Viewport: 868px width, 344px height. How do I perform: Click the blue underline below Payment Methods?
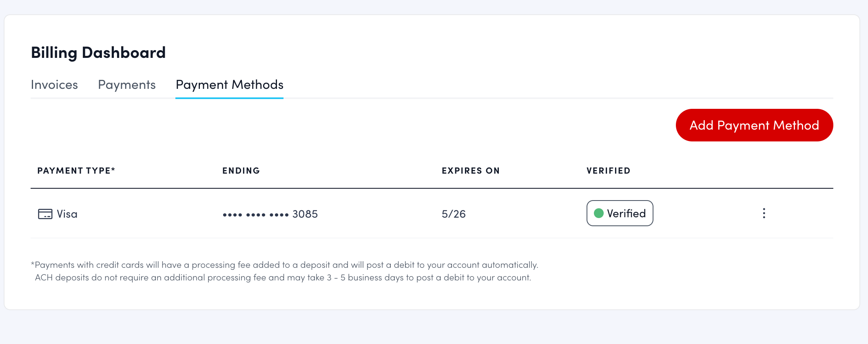click(229, 98)
